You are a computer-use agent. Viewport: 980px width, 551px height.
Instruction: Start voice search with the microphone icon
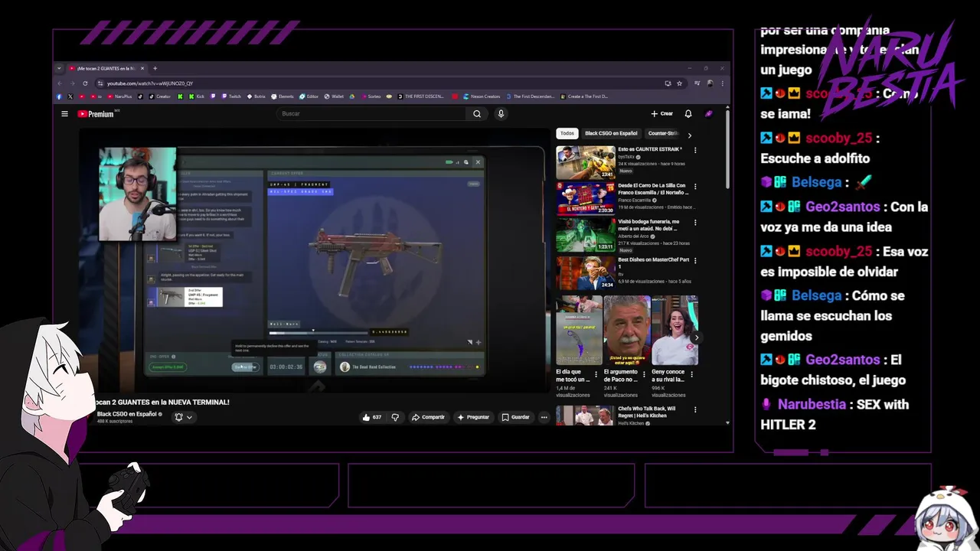pyautogui.click(x=501, y=114)
